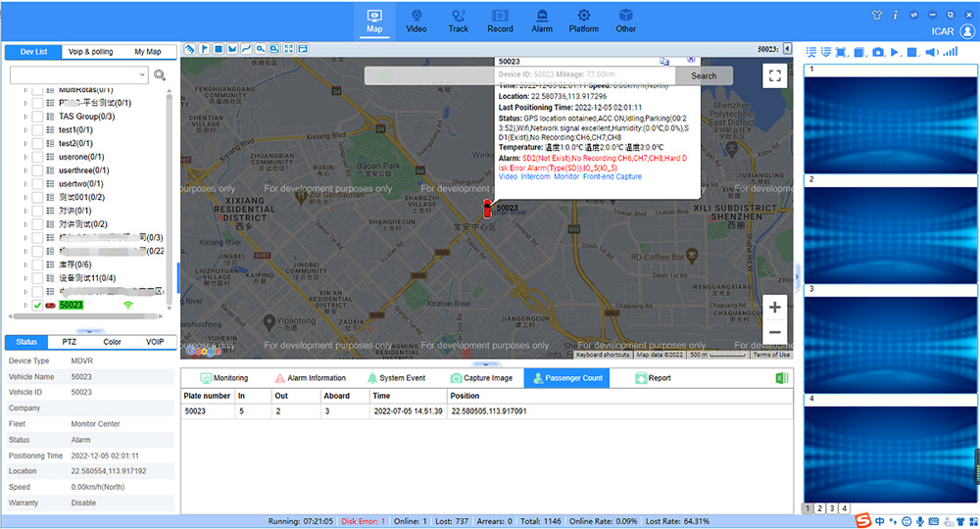Viewport: 980px width, 529px height.
Task: Open the device search combo box dropdown
Action: [142, 75]
